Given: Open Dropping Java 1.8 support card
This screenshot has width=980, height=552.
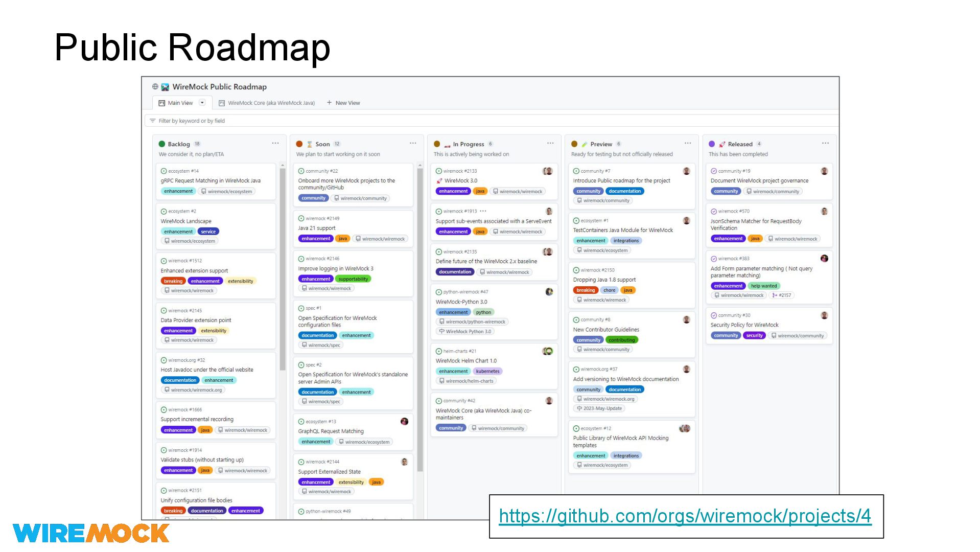Looking at the screenshot, I should point(604,280).
